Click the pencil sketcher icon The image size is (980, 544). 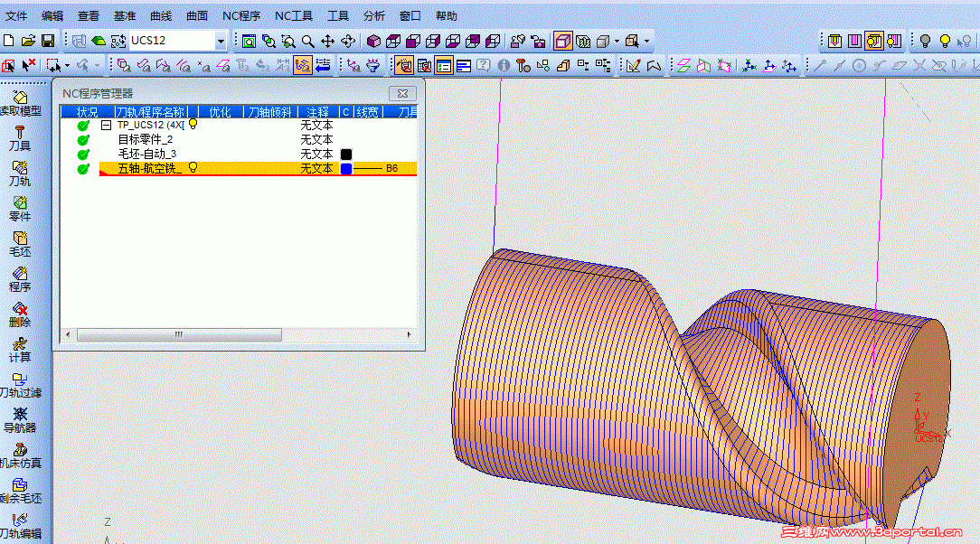633,65
